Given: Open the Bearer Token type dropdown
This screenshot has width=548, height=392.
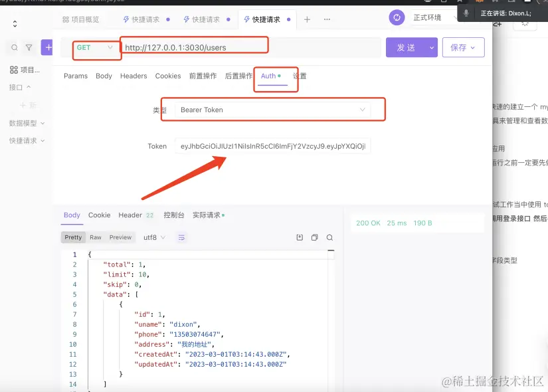Looking at the screenshot, I should (272, 110).
